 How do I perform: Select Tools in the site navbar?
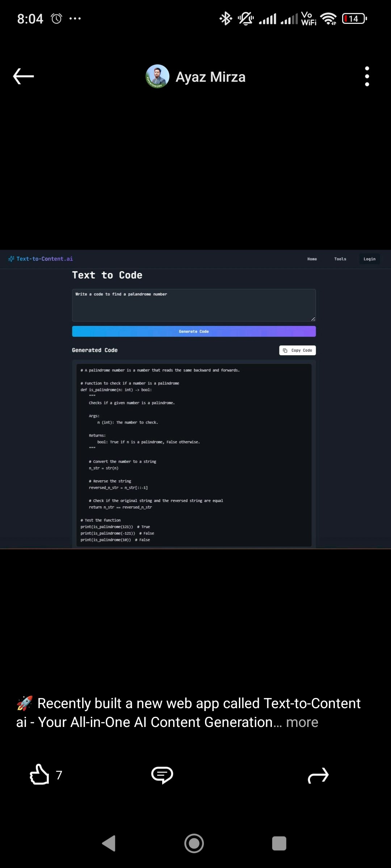point(340,259)
